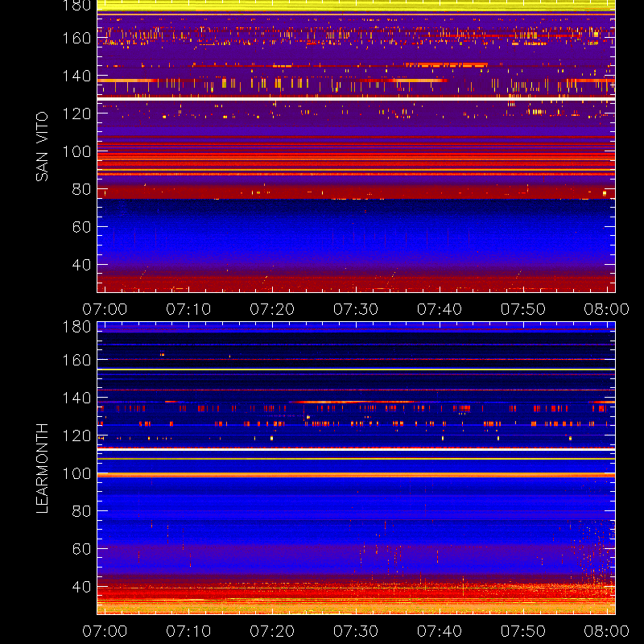Click 07:50 on the San Vito time axis

click(x=523, y=309)
